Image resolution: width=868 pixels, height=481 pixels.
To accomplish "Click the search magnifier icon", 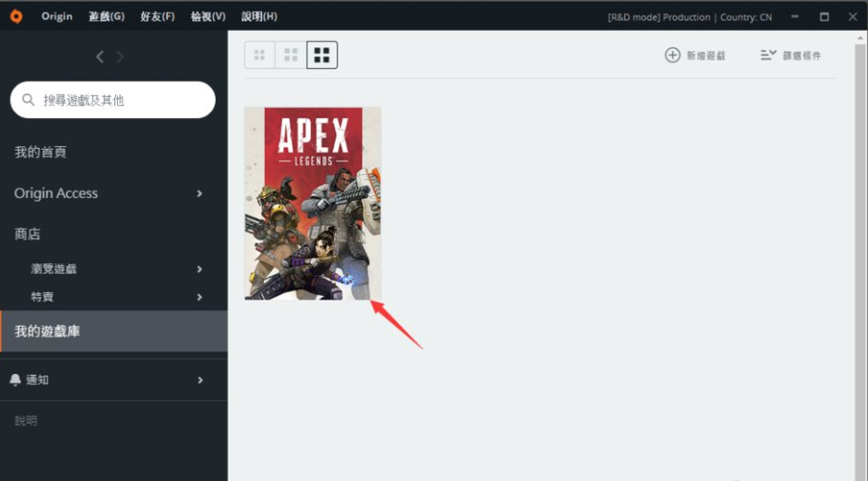I will click(28, 100).
